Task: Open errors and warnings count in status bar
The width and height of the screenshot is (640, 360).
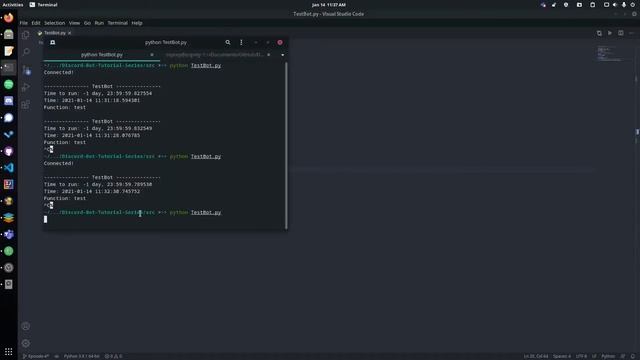Action: (113, 356)
